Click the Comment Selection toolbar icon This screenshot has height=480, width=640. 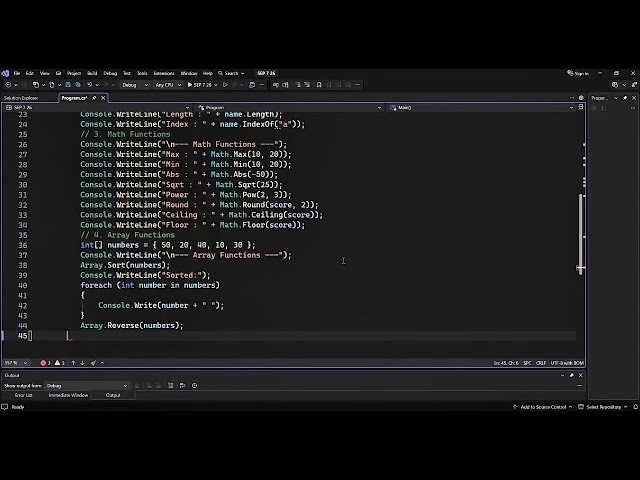click(x=276, y=85)
